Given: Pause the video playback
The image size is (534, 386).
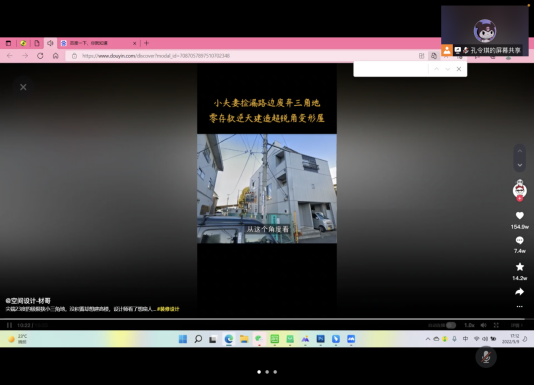Looking at the screenshot, I should [9, 325].
